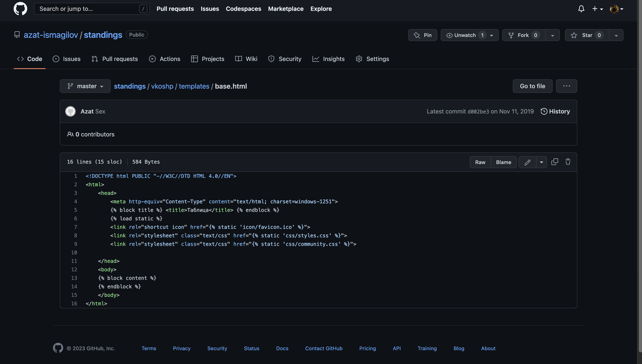Screen dimensions: 642x364
Task: Click Azat's avatar thumbnail
Action: [x=70, y=111]
